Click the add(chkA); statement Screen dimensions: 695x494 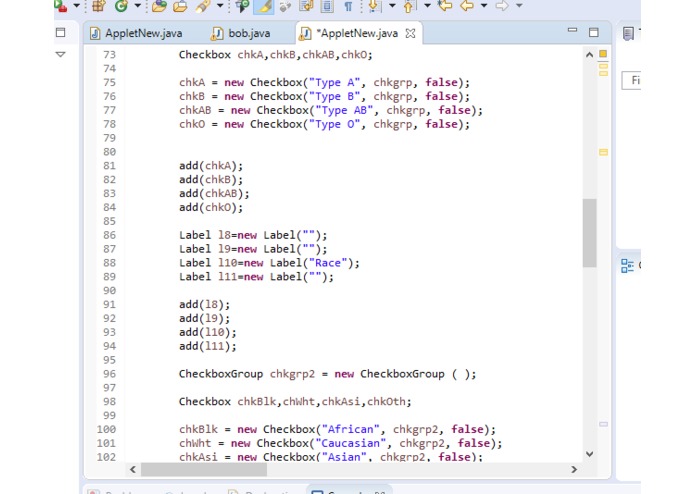pyautogui.click(x=211, y=166)
